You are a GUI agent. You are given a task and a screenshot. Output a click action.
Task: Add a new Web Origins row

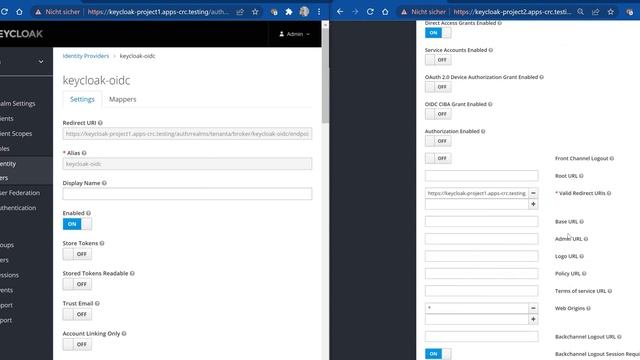(533, 319)
